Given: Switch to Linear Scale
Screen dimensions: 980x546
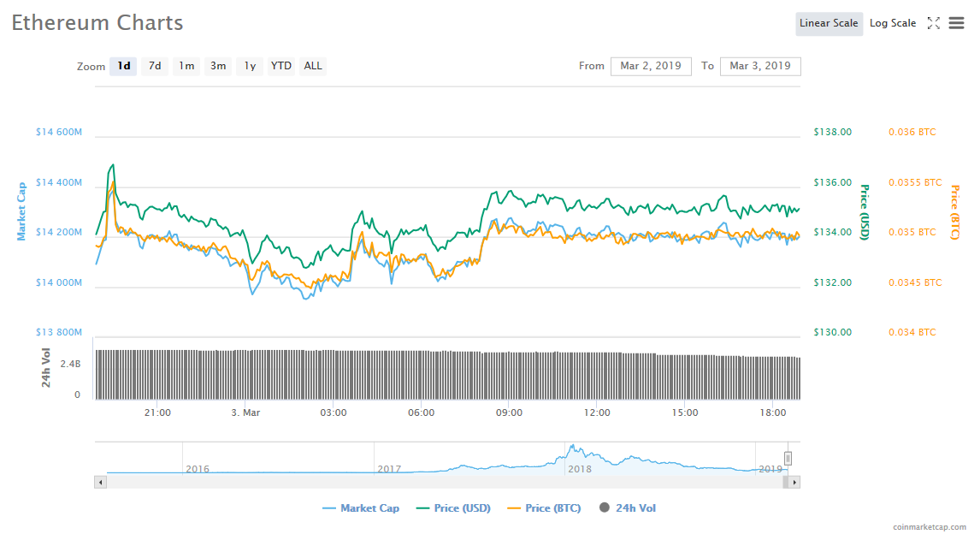Looking at the screenshot, I should [828, 23].
